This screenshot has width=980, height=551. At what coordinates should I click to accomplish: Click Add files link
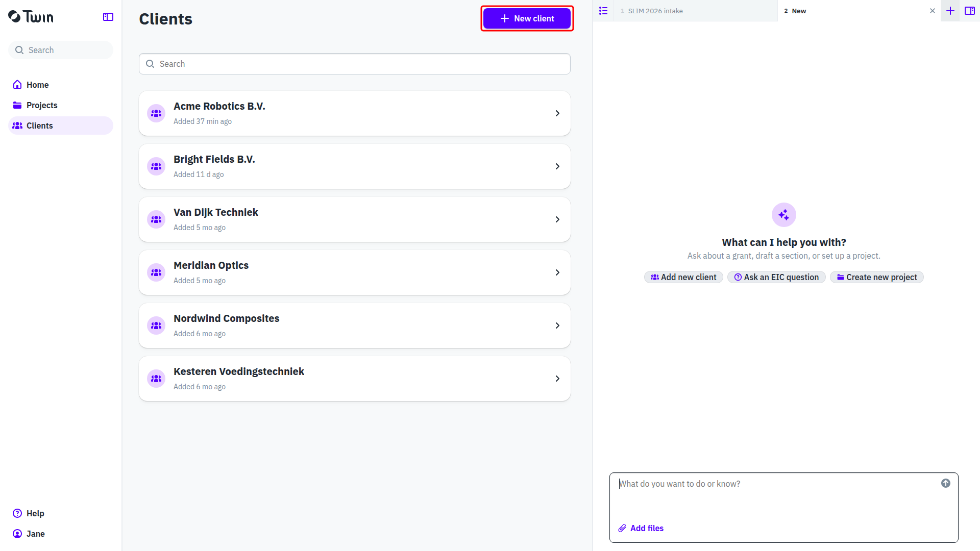coord(641,528)
